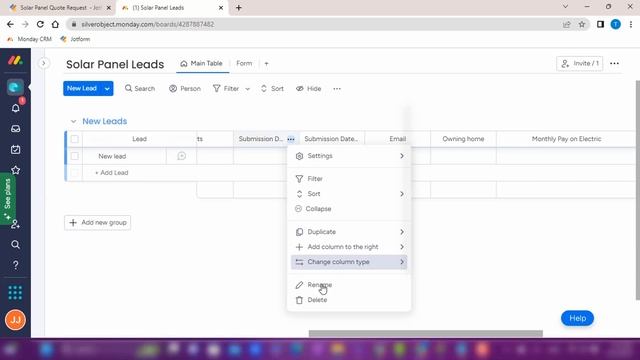Collapse the New Leads group chevron
Viewport: 640px width, 360px height.
coord(73,121)
